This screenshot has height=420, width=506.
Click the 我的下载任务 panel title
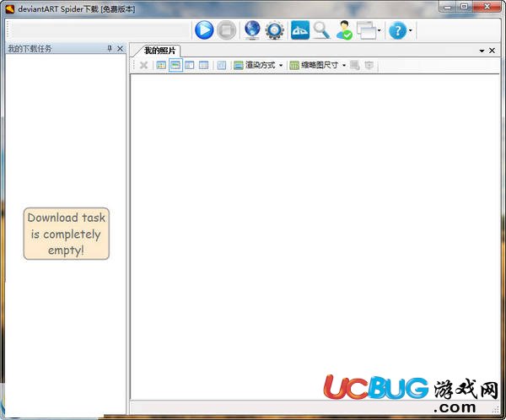[30, 49]
